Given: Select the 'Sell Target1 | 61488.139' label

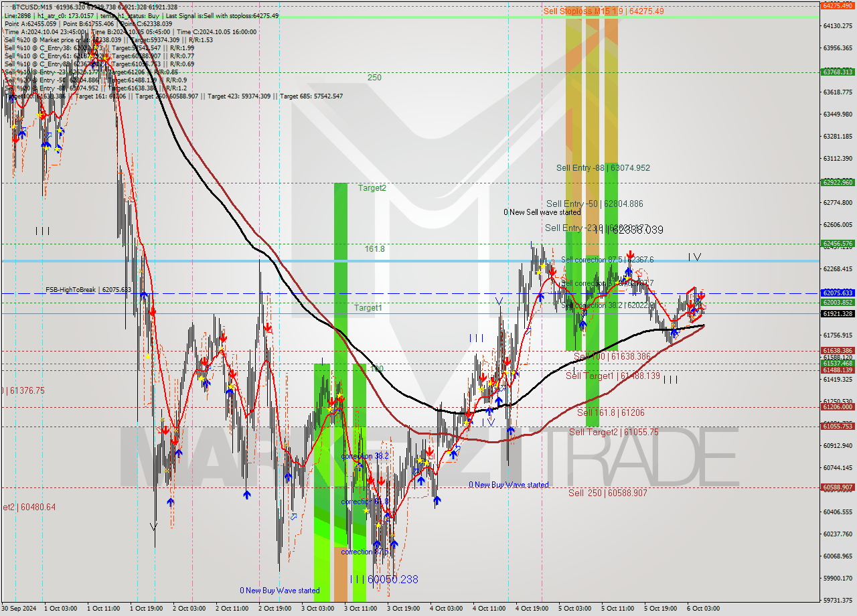Looking at the screenshot, I should tap(613, 376).
